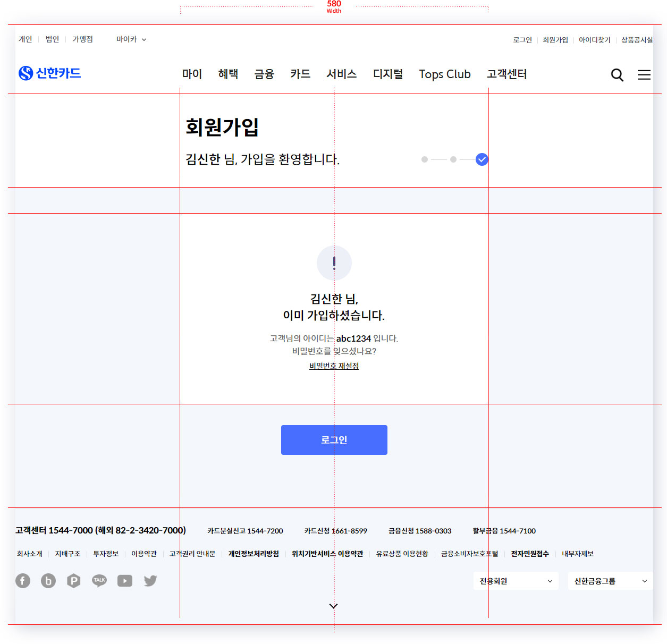Click the blue 로그인 button
The image size is (667, 644).
click(334, 440)
